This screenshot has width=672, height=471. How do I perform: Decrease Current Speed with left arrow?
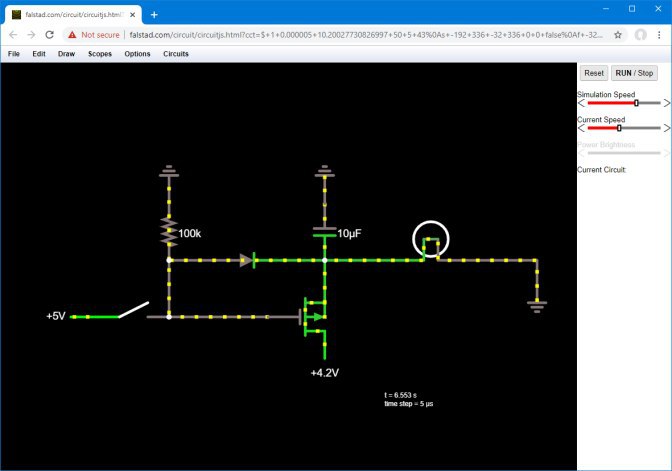pyautogui.click(x=581, y=128)
